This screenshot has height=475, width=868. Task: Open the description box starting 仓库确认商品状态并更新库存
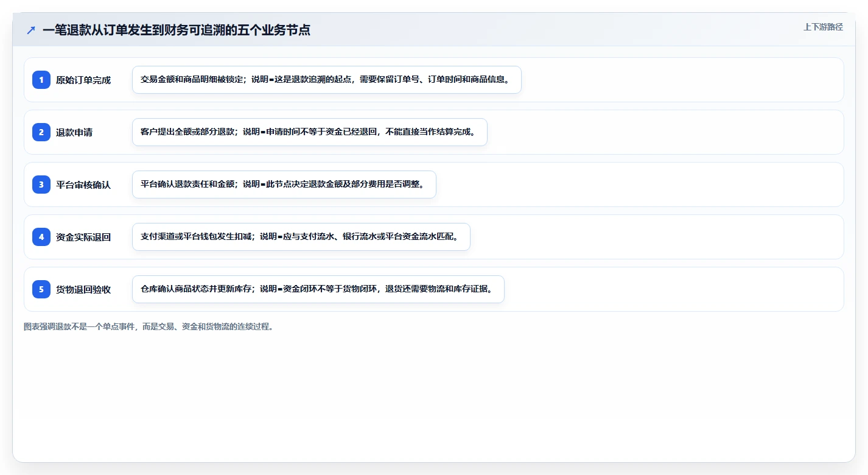pyautogui.click(x=318, y=289)
